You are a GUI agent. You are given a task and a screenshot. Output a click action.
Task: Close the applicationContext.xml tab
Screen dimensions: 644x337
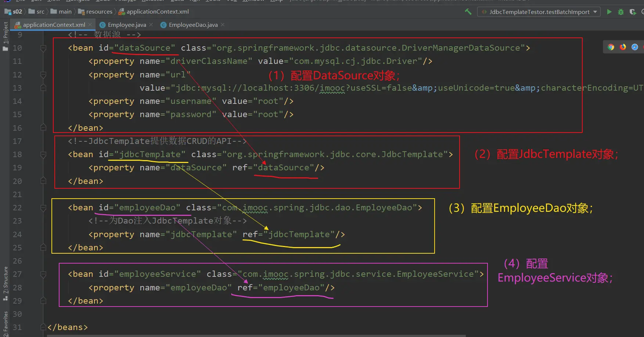click(x=90, y=25)
